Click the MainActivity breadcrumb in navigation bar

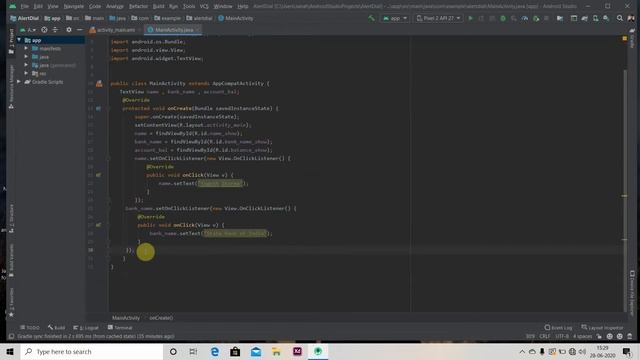236,18
